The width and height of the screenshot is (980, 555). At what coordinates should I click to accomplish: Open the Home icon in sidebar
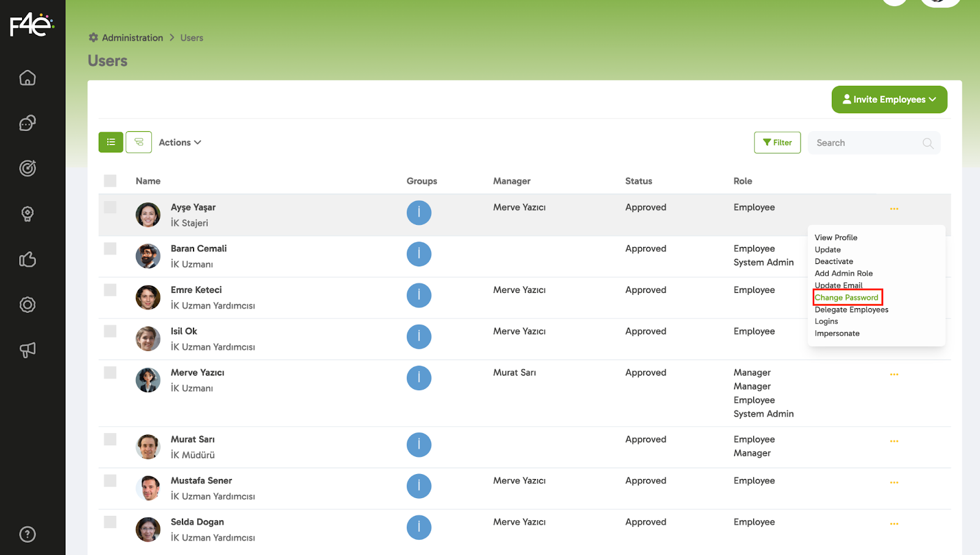28,78
